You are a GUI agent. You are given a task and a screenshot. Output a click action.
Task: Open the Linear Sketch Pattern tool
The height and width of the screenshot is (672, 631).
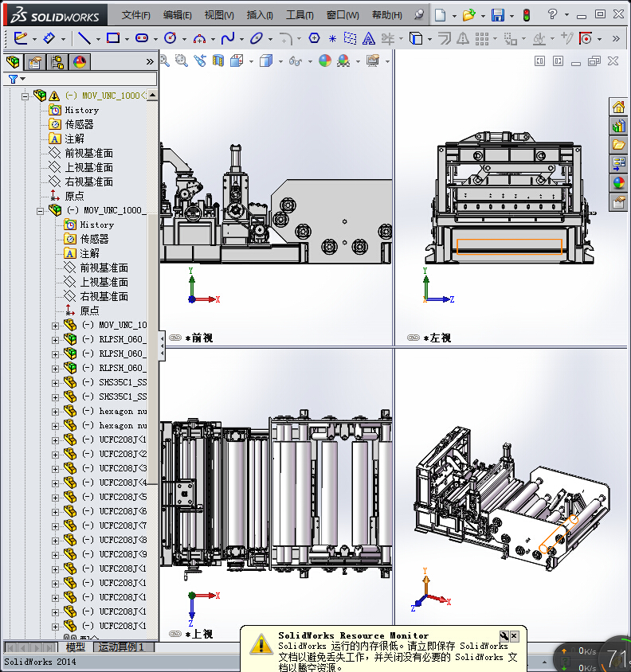pyautogui.click(x=482, y=38)
